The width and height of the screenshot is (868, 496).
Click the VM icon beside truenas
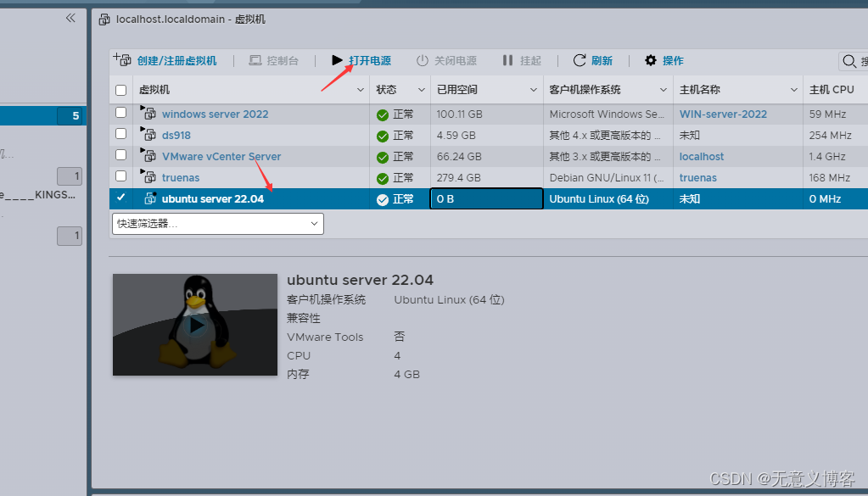tap(148, 176)
